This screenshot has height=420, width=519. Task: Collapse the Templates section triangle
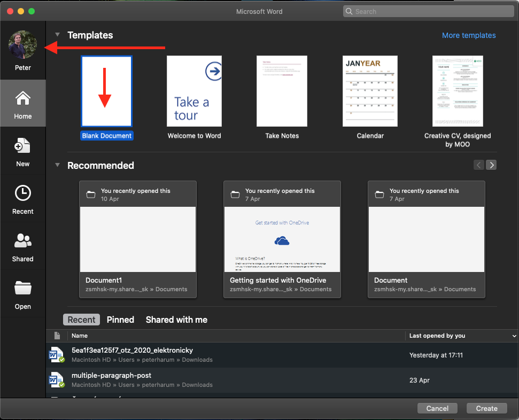(x=58, y=35)
